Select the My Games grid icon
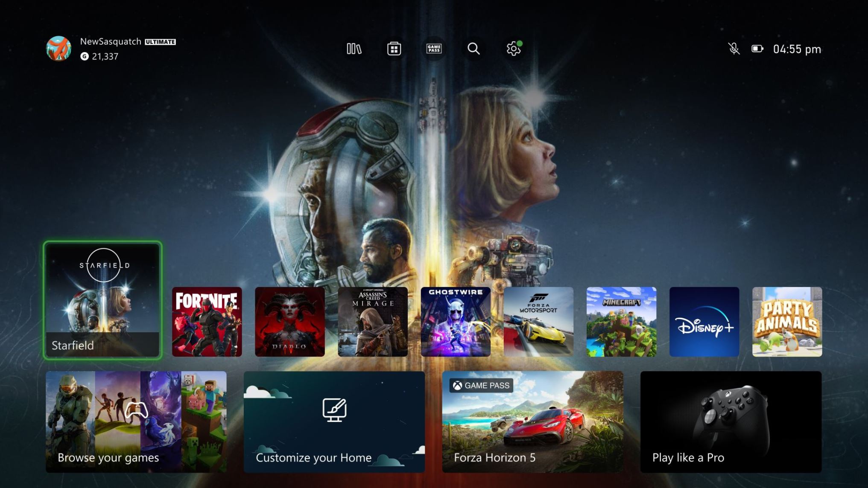Image resolution: width=868 pixels, height=488 pixels. click(393, 48)
